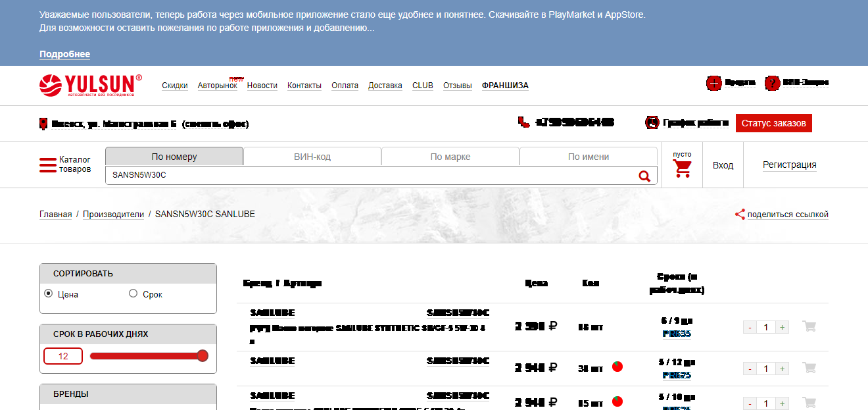
Task: Click the Подробнее link in the banner
Action: (x=64, y=54)
